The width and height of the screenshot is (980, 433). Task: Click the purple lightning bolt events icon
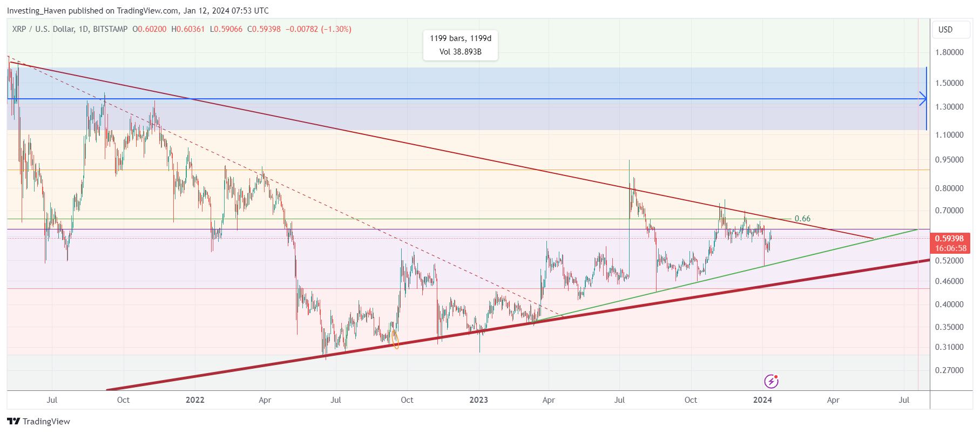(x=771, y=381)
